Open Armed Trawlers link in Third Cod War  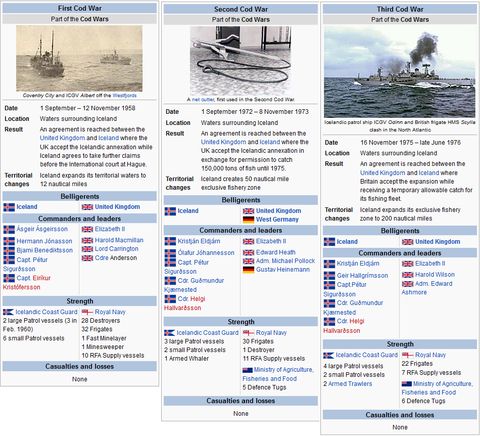[350, 384]
